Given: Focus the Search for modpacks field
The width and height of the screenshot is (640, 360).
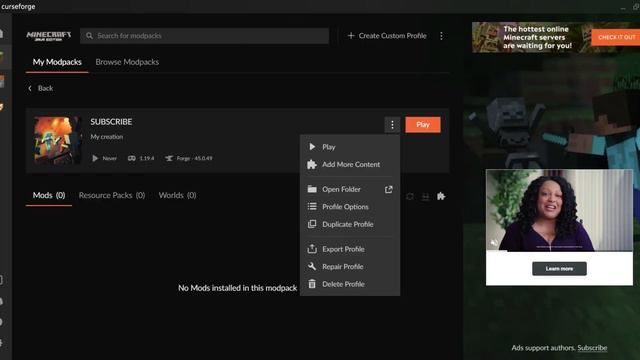Looking at the screenshot, I should (x=204, y=36).
